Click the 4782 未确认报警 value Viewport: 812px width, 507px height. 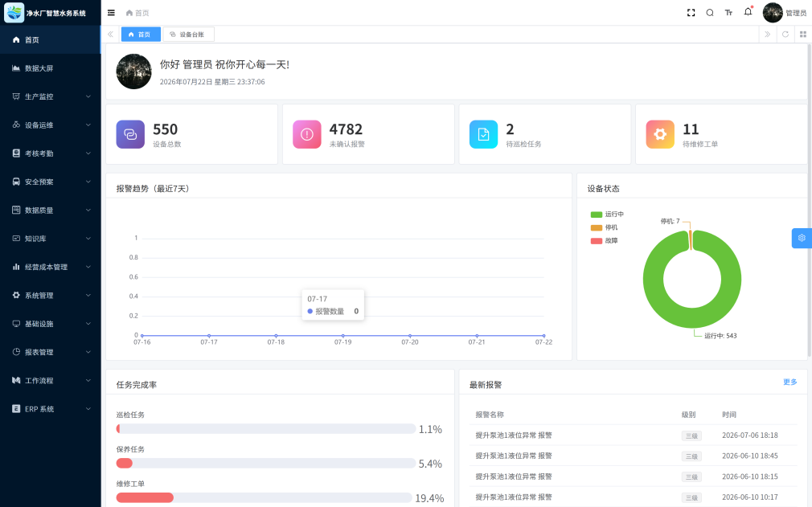[x=346, y=129]
